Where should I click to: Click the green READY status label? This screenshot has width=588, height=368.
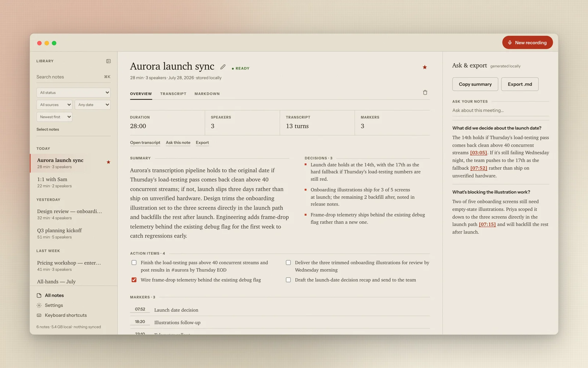(241, 68)
